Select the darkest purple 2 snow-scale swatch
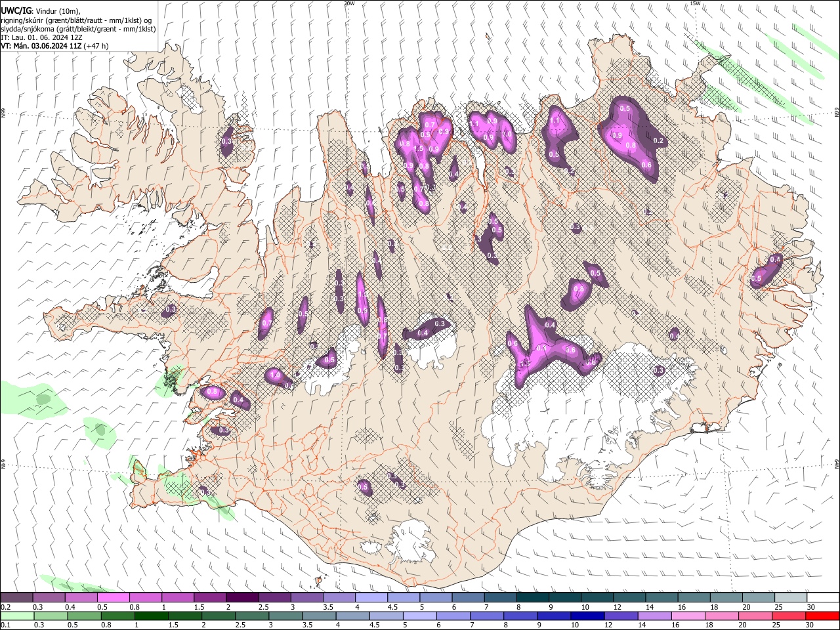This screenshot has height=630, width=840. point(241,597)
